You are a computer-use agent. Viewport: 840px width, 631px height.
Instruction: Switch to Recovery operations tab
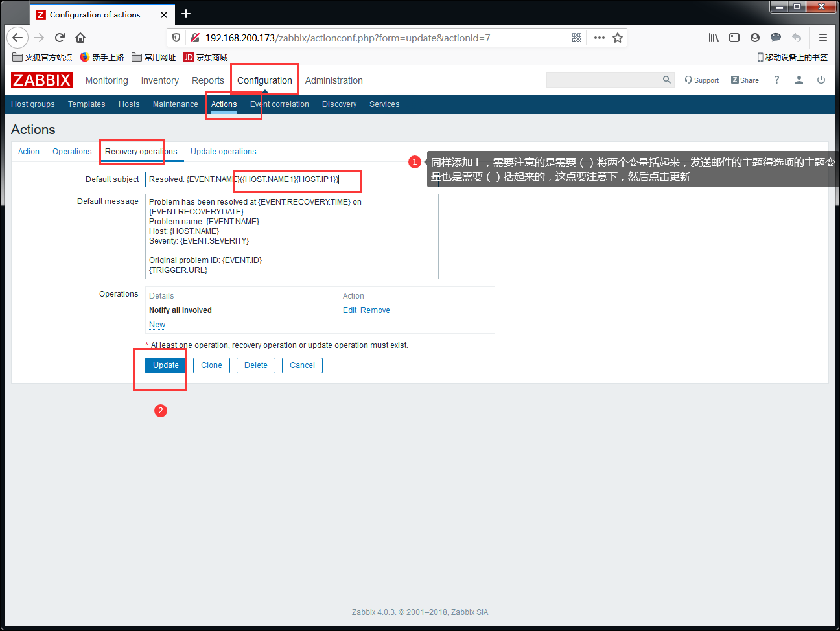pyautogui.click(x=141, y=152)
